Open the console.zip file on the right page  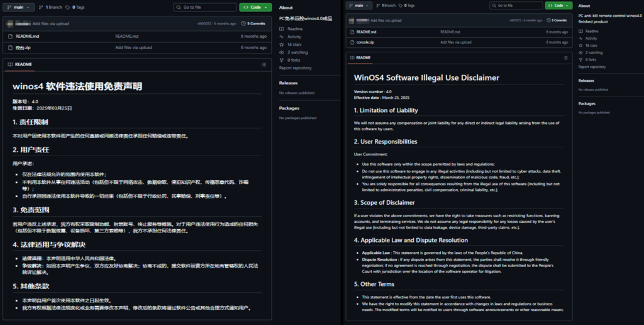point(365,42)
